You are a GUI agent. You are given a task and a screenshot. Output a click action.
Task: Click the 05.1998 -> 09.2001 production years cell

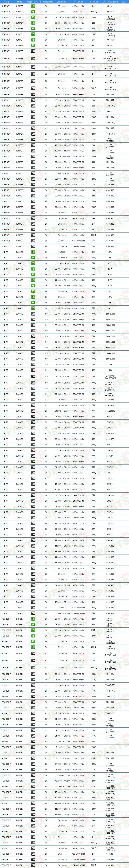(63, 512)
